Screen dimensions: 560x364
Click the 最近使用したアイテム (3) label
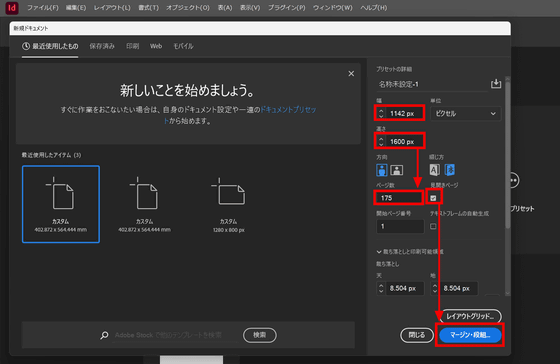(x=51, y=155)
